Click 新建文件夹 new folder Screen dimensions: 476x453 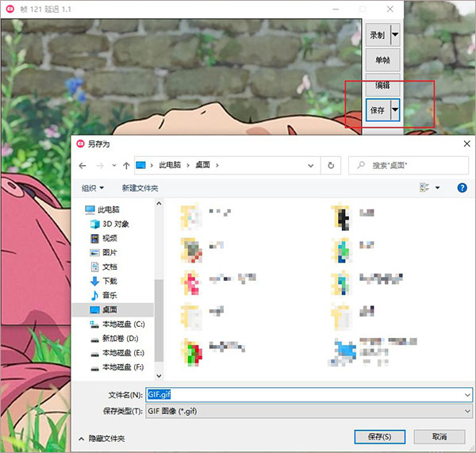point(140,188)
